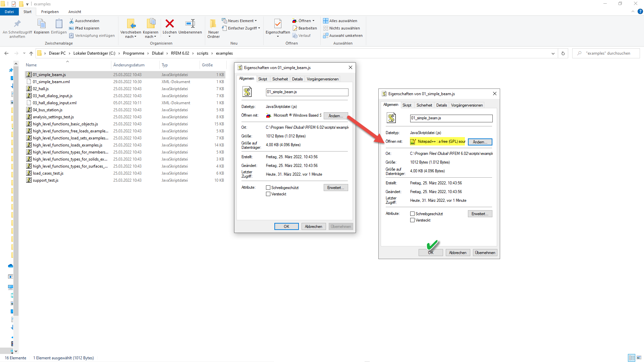
Task: Cut the file via Ausschneiden
Action: click(85, 20)
